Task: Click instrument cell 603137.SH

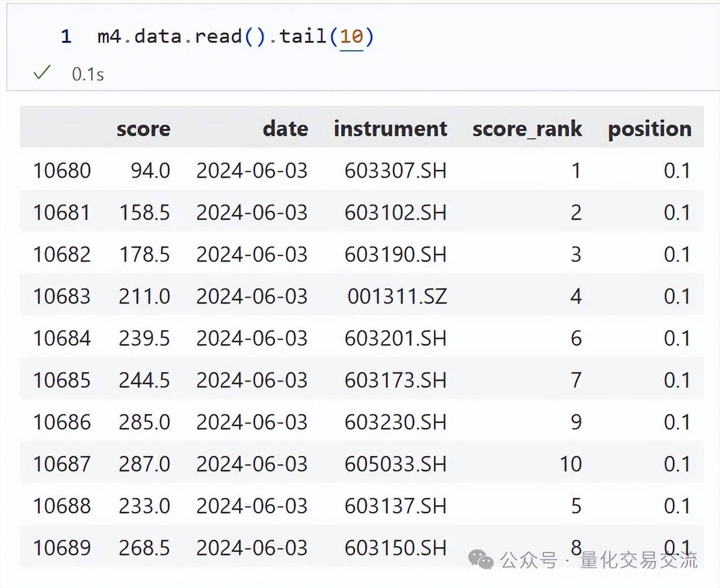Action: (396, 506)
